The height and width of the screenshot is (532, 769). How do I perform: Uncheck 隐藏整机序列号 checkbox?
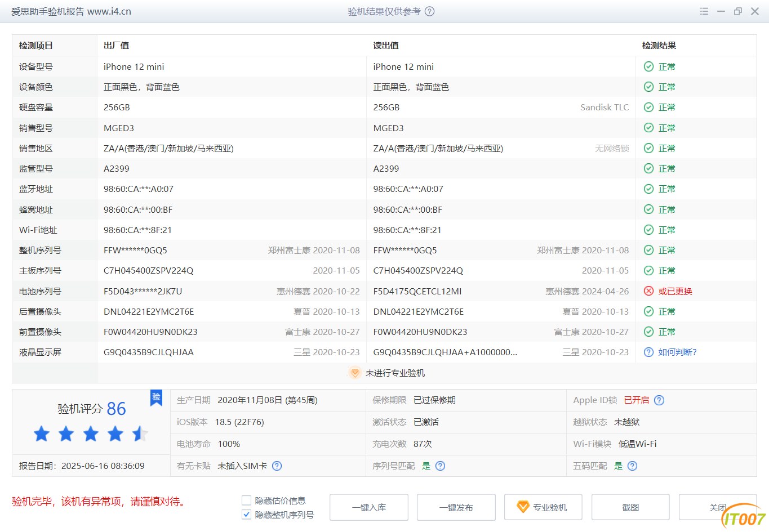point(246,515)
